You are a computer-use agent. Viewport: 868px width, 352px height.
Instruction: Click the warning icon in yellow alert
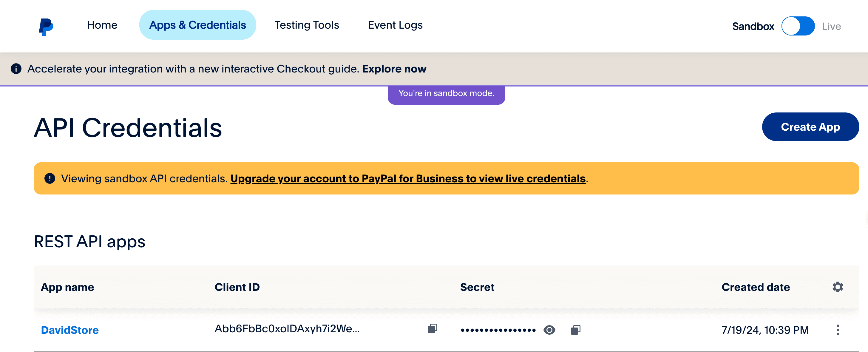(50, 178)
